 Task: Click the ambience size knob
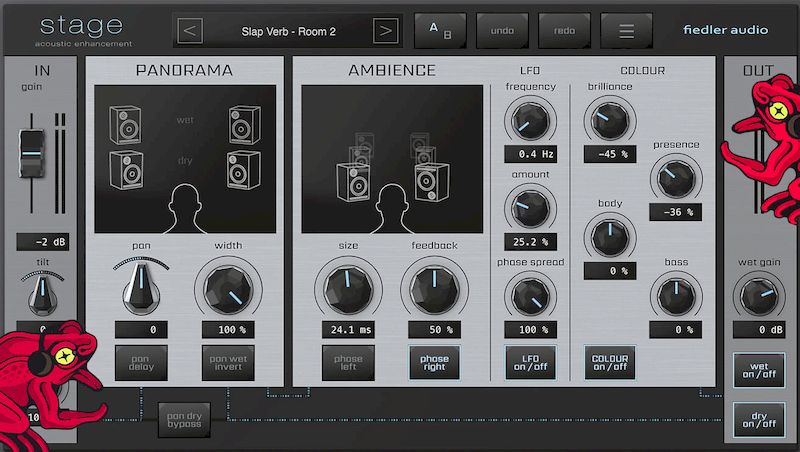348,290
